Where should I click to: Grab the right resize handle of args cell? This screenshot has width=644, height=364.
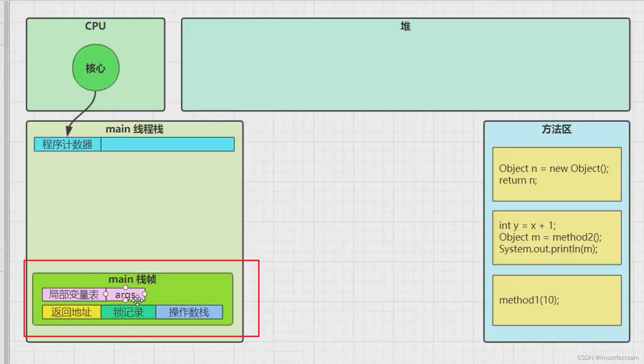(x=145, y=294)
